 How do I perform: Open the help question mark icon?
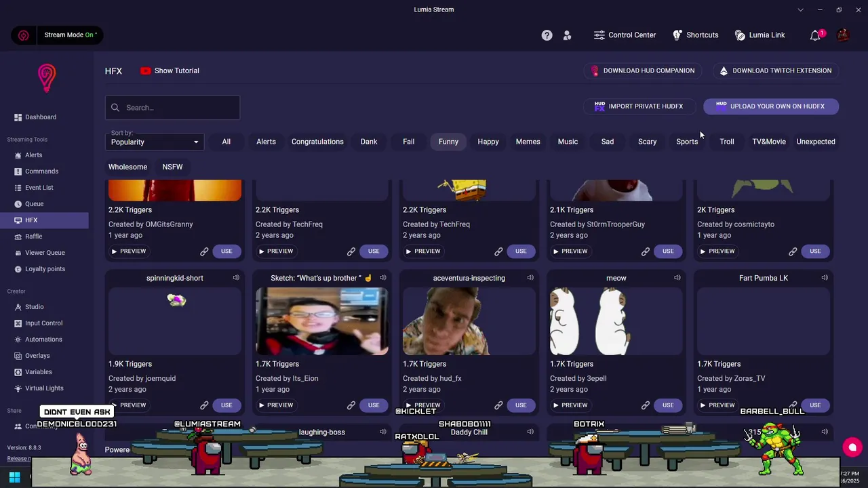(547, 35)
